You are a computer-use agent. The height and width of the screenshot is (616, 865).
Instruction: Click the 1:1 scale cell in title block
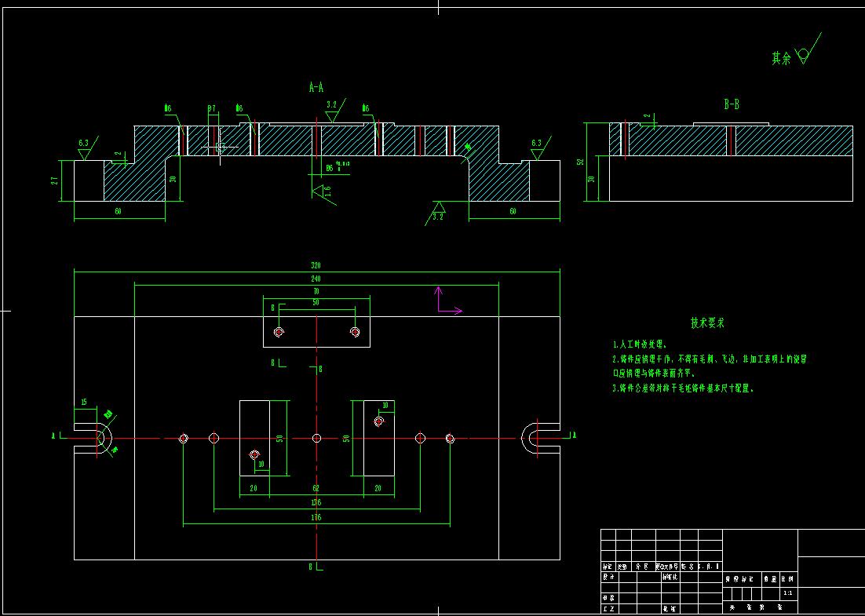788,593
